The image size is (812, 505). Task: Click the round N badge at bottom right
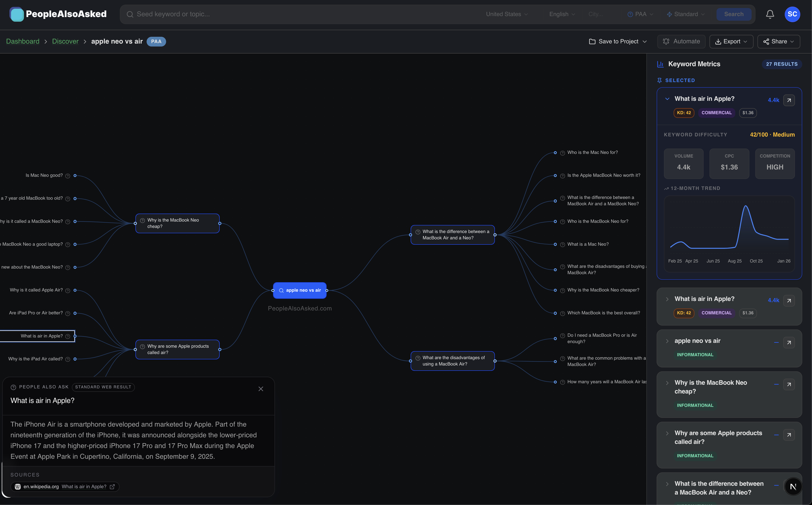coord(793,487)
